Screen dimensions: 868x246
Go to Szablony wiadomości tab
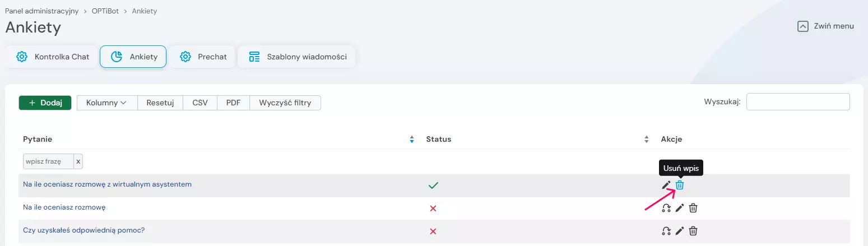coord(297,57)
